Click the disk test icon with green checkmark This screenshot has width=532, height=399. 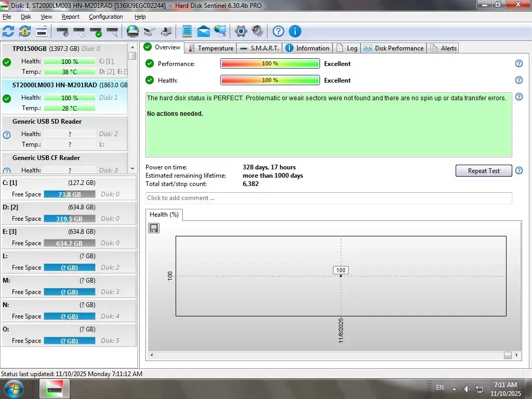tap(96, 31)
